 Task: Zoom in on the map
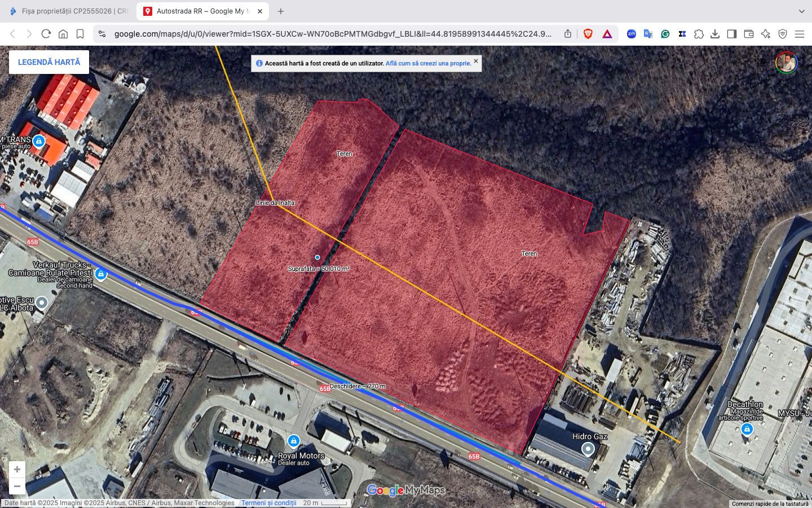(17, 470)
